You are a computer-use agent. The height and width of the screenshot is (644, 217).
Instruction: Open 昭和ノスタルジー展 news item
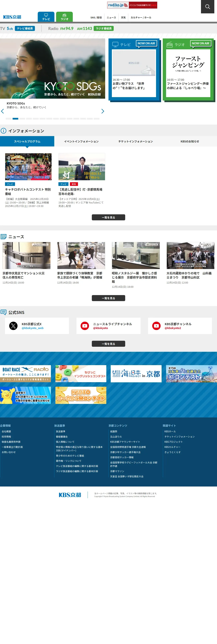pyautogui.click(x=136, y=265)
